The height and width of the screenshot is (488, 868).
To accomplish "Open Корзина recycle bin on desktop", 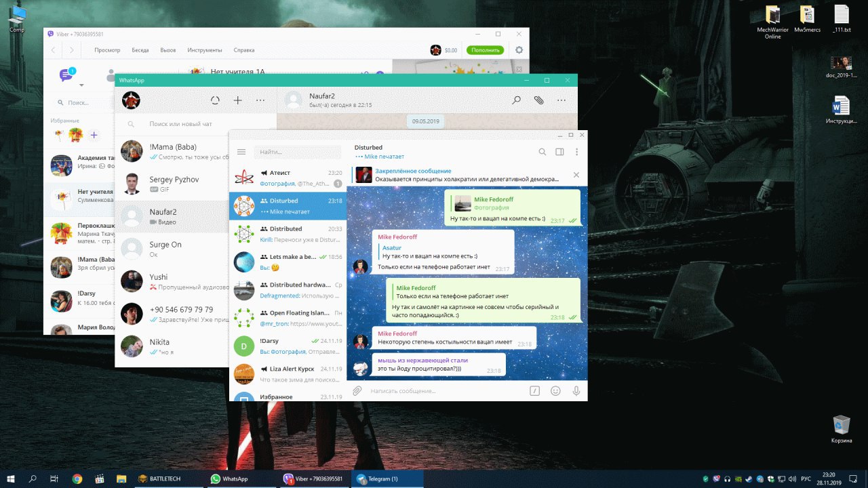I will pyautogui.click(x=842, y=430).
